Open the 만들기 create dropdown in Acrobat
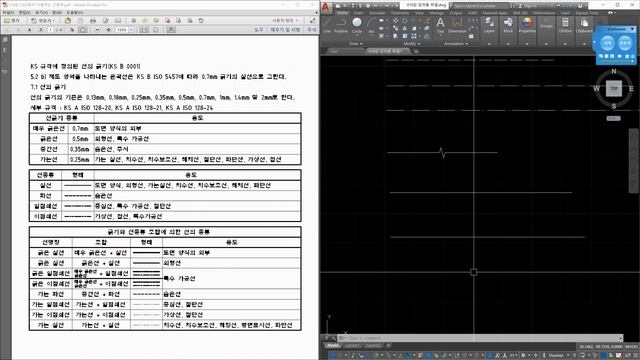This screenshot has height=360, width=640. tap(42, 20)
